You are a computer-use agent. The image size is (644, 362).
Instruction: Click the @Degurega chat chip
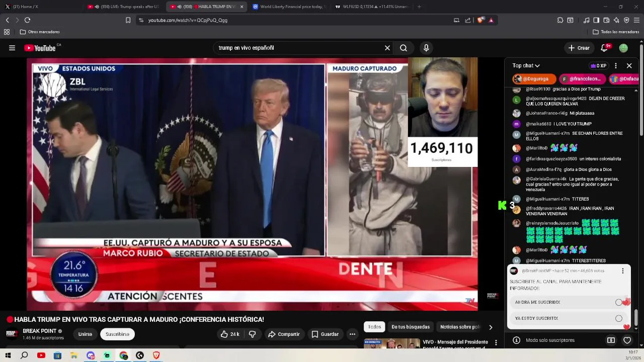534,79
